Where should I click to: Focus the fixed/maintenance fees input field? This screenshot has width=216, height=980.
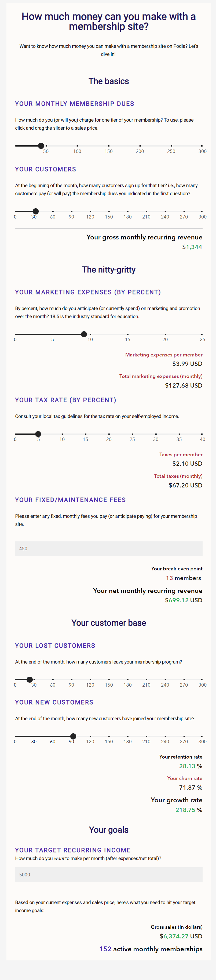108,549
